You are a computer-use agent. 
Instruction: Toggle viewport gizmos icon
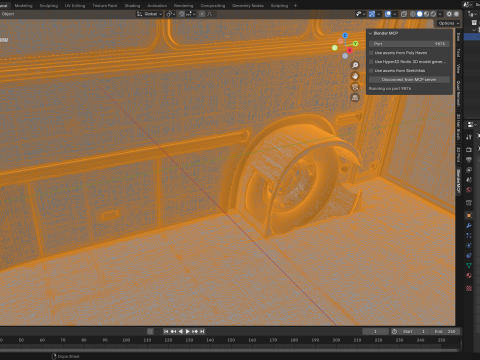(x=372, y=14)
